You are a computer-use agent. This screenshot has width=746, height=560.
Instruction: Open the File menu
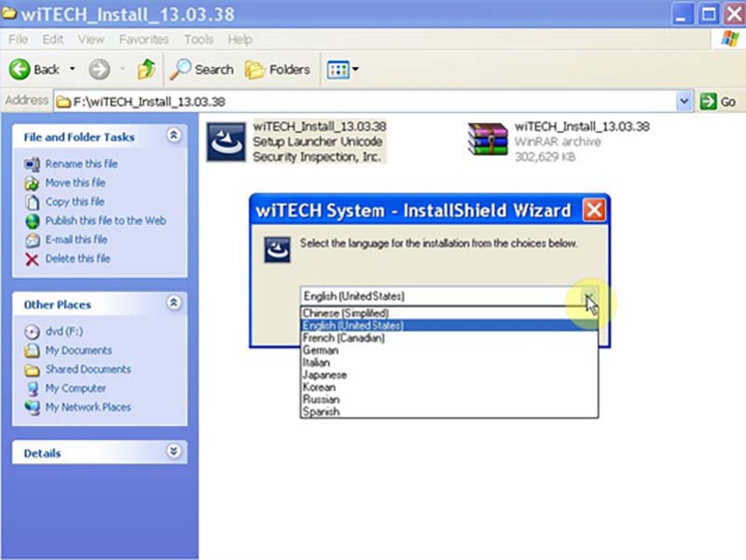tap(18, 39)
